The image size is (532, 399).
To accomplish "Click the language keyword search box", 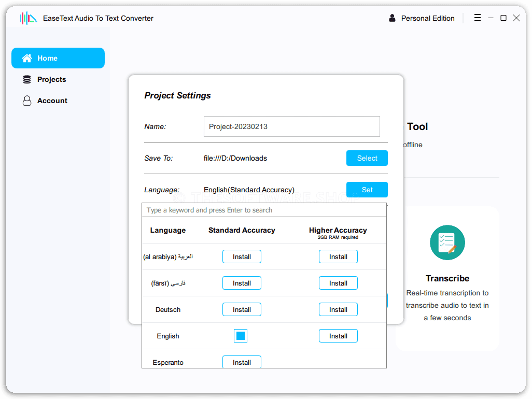I will pyautogui.click(x=264, y=210).
